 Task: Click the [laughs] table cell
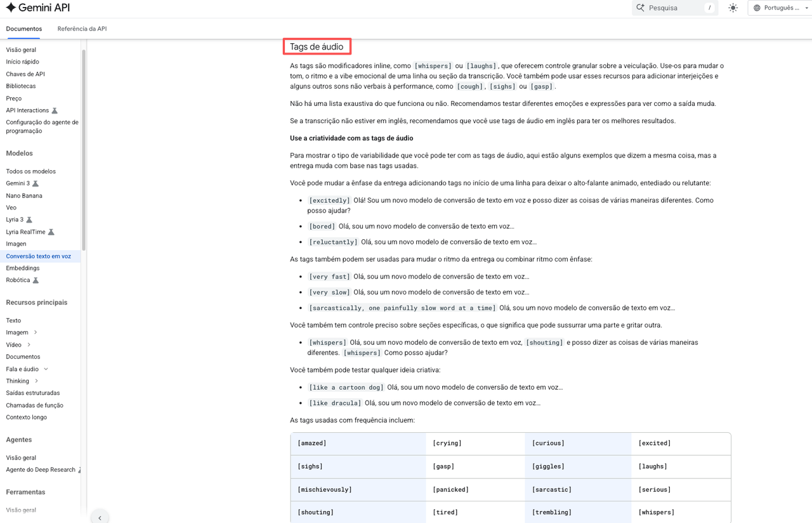681,467
